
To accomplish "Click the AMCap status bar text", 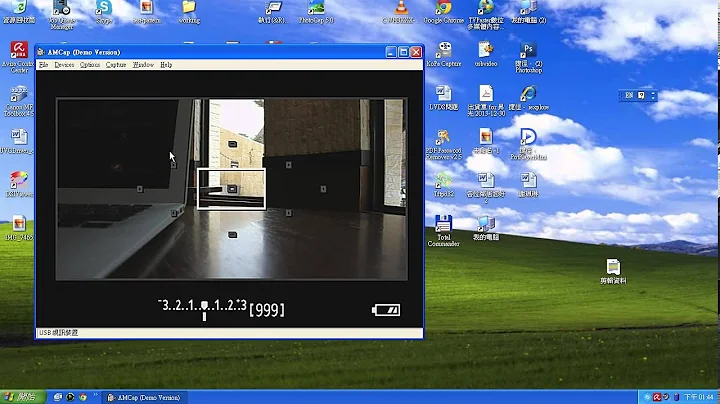I will pos(58,332).
